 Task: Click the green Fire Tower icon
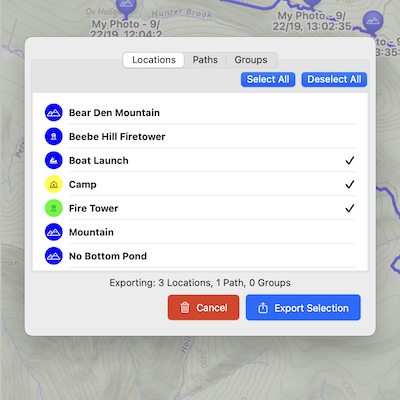54,208
